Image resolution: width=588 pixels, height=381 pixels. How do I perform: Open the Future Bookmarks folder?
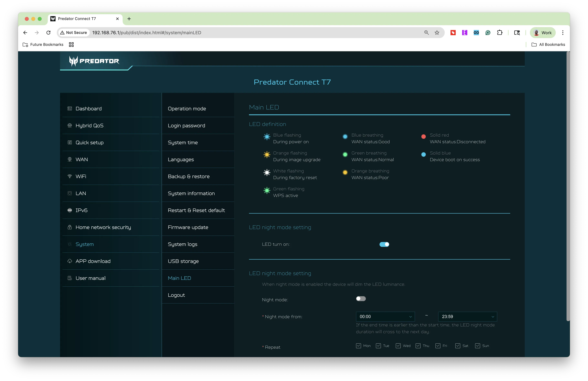pos(43,45)
